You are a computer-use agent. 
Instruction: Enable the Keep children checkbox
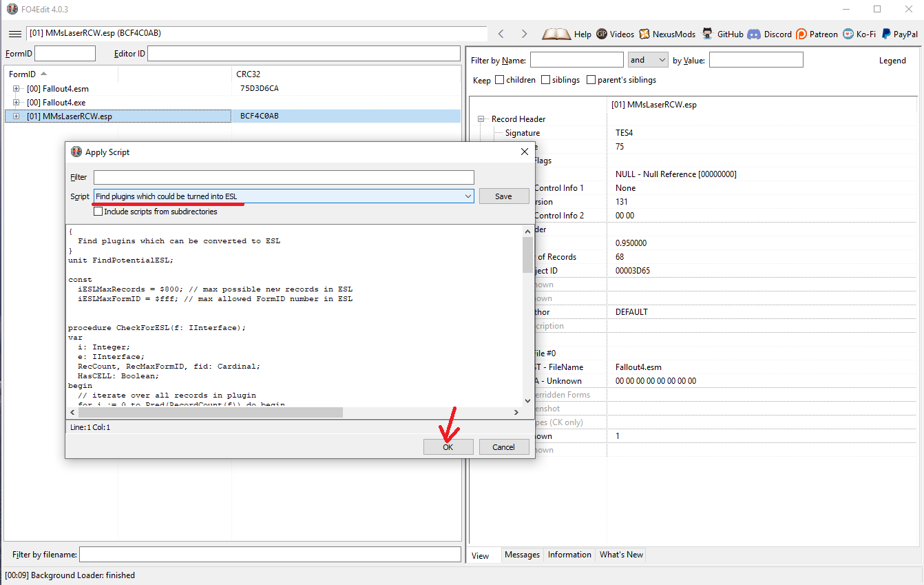click(x=500, y=80)
